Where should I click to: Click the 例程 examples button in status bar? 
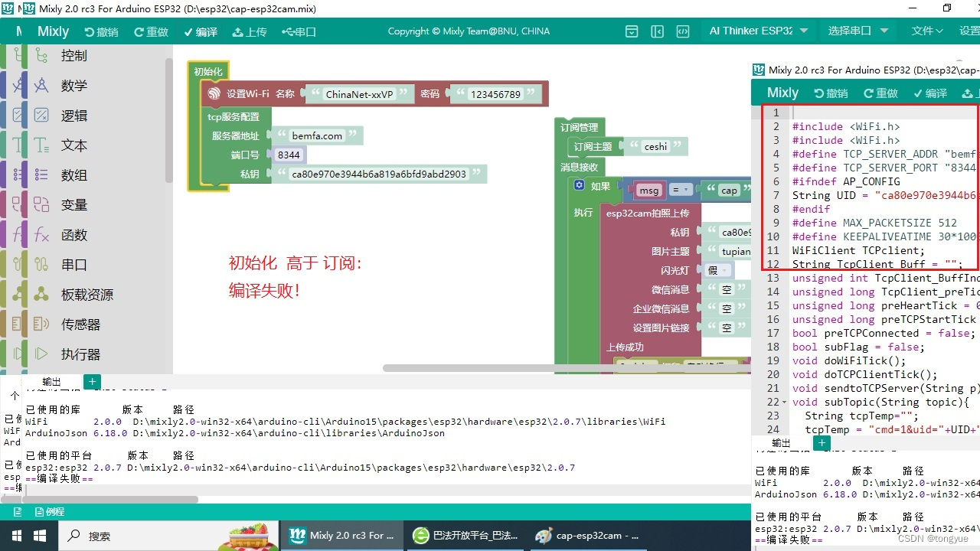point(49,512)
